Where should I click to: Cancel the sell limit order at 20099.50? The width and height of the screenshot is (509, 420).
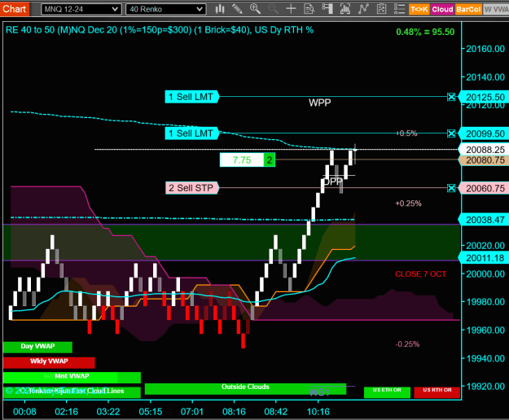[451, 133]
